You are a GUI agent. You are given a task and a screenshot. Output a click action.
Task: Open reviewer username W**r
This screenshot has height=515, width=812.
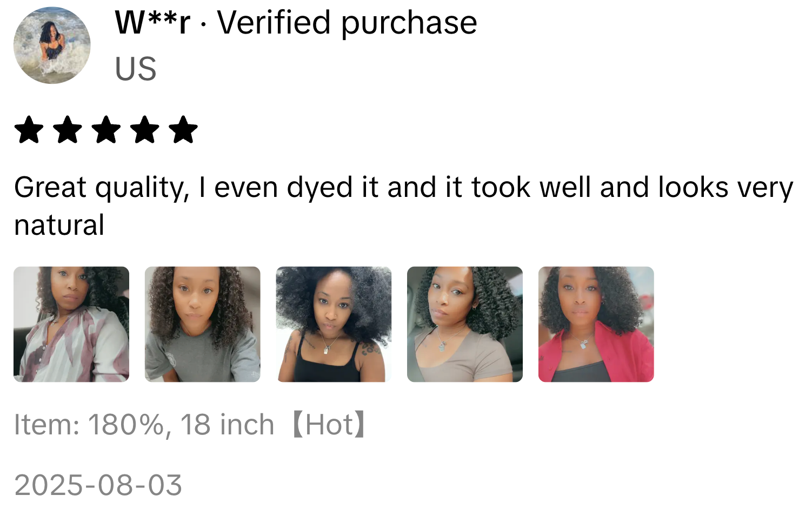153,23
